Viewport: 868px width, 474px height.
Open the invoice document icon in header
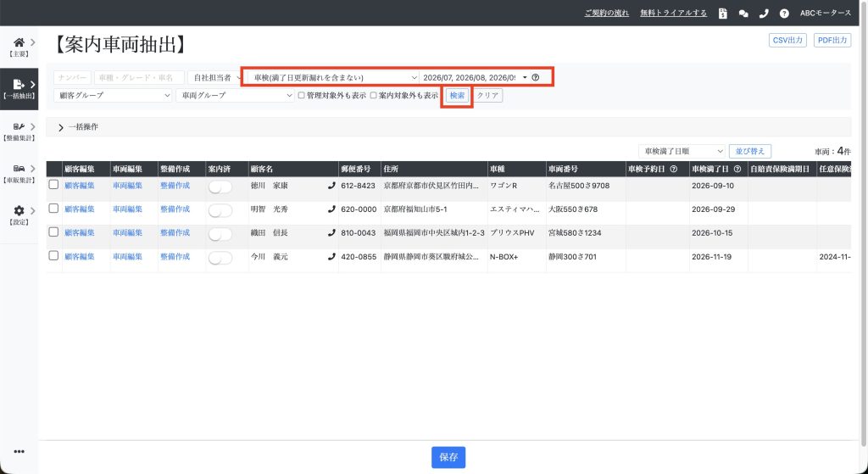[723, 14]
